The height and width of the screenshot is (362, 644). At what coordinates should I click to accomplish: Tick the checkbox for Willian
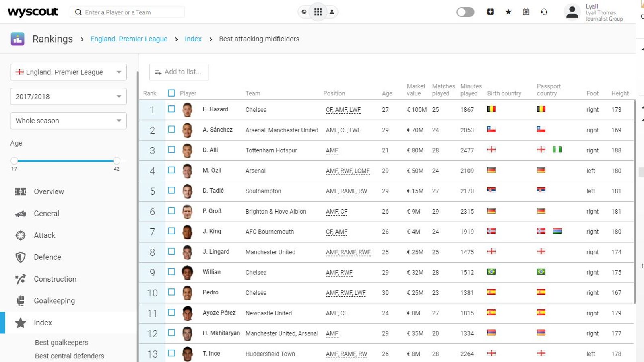(x=171, y=272)
